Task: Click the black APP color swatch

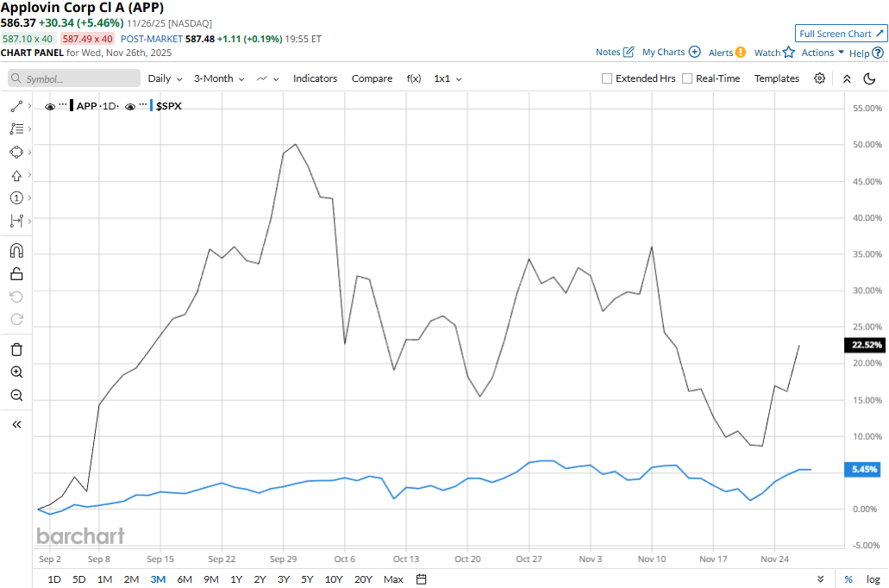Action: coord(72,106)
